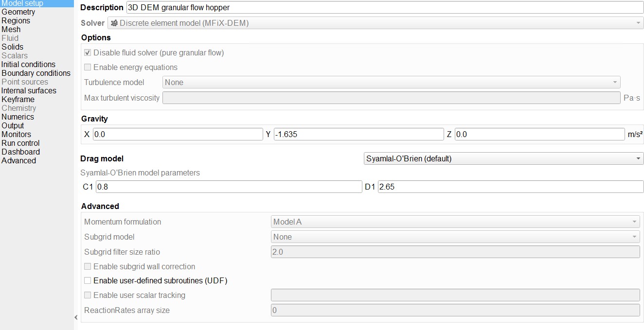Open the Solids pane

coord(12,47)
